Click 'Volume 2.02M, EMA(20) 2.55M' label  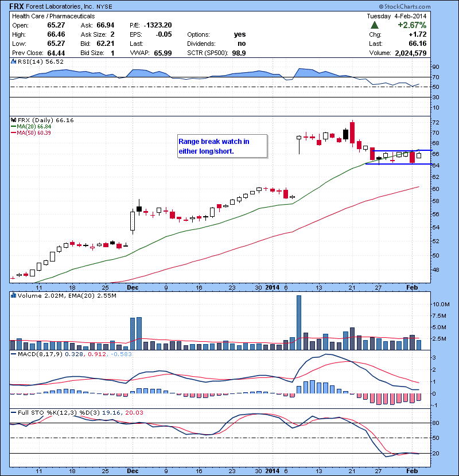click(67, 296)
